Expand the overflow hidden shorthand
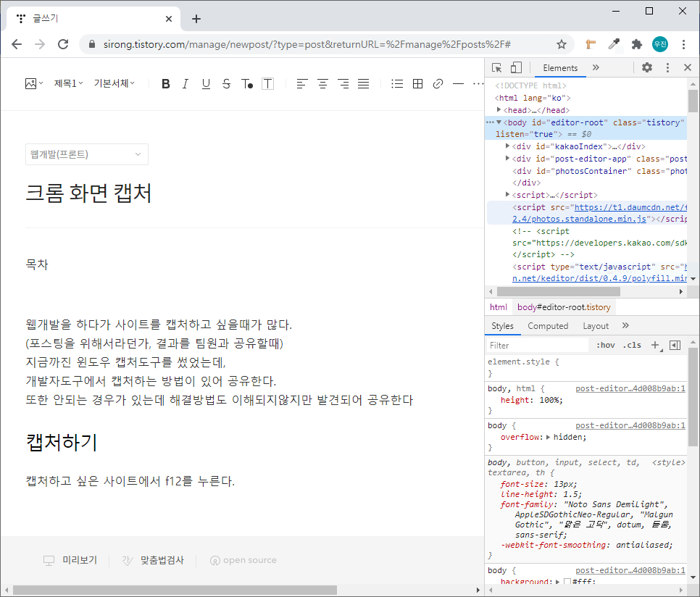 (549, 437)
